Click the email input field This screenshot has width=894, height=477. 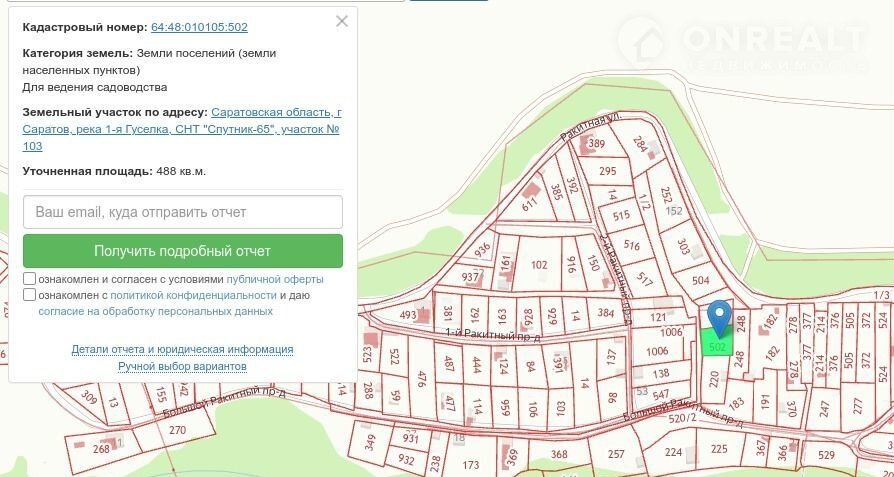tap(182, 212)
